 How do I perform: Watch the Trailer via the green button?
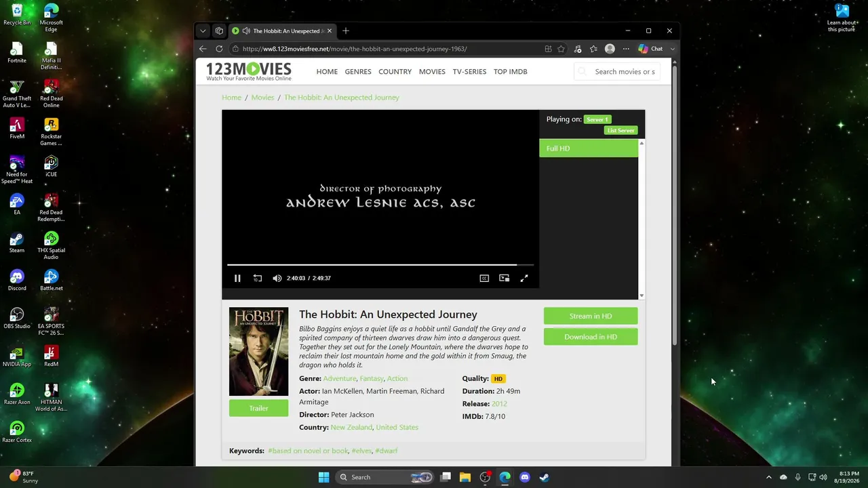pos(258,408)
